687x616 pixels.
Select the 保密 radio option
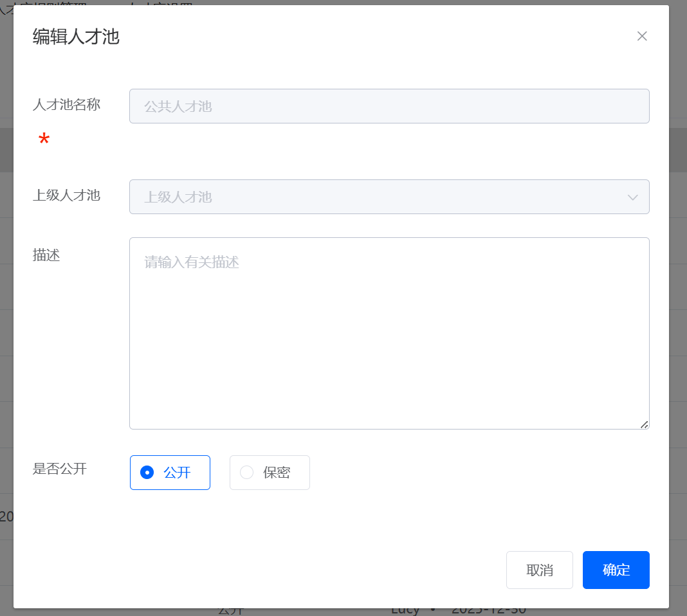(270, 473)
